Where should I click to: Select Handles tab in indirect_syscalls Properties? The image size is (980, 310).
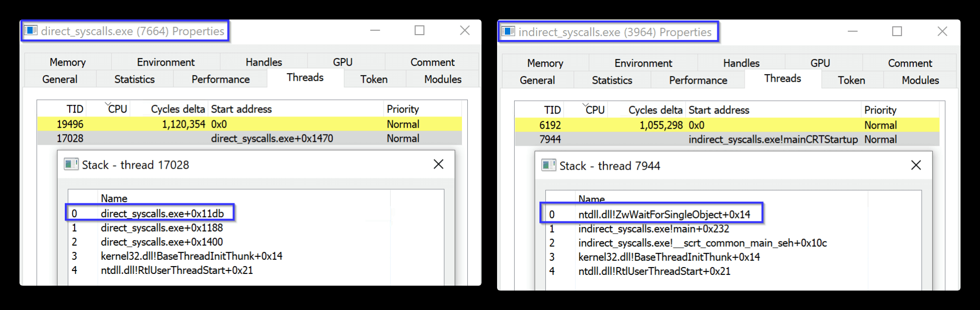tap(741, 63)
